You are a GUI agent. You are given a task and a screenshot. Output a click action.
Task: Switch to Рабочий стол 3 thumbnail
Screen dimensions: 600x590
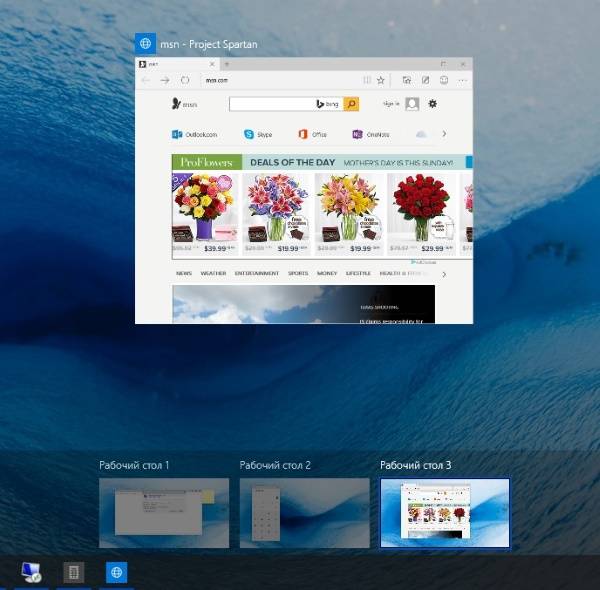point(445,513)
